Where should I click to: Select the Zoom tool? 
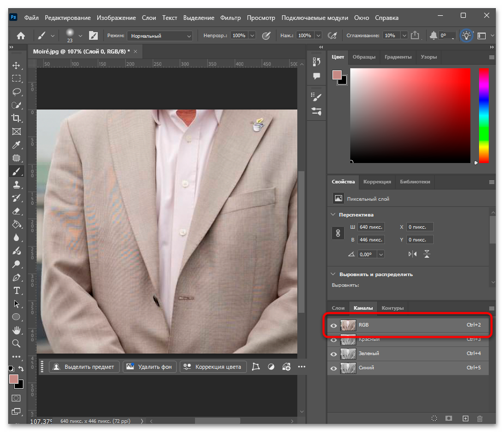(x=16, y=343)
